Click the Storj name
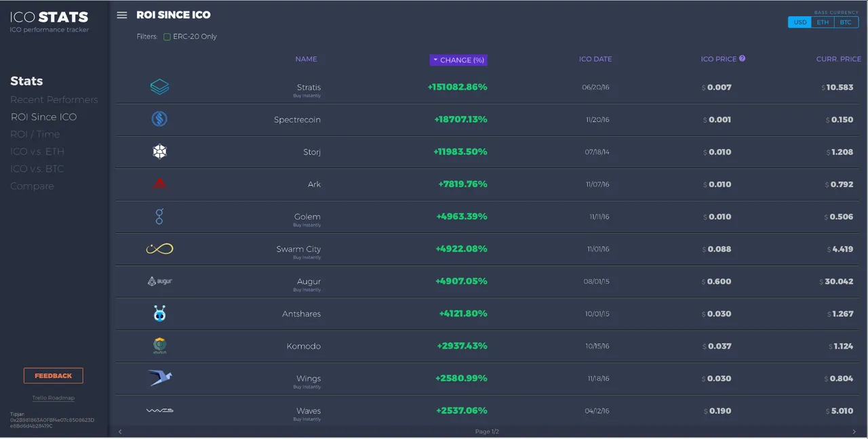The width and height of the screenshot is (868, 439). (x=312, y=152)
